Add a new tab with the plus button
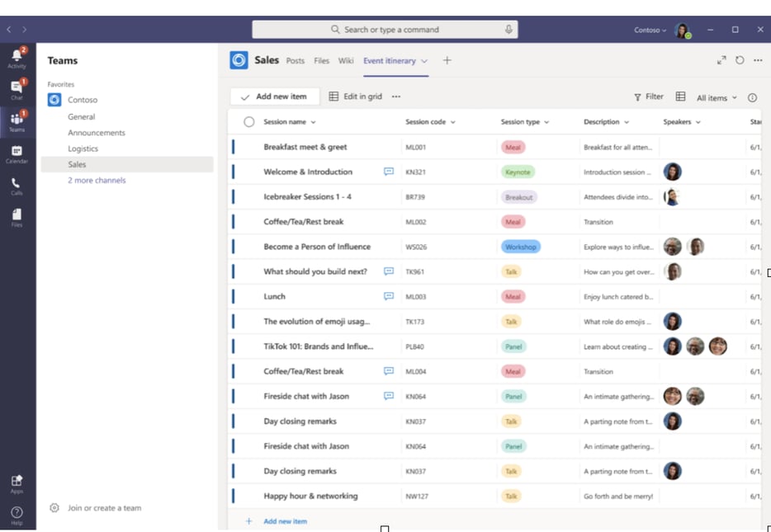The image size is (771, 532). click(447, 60)
